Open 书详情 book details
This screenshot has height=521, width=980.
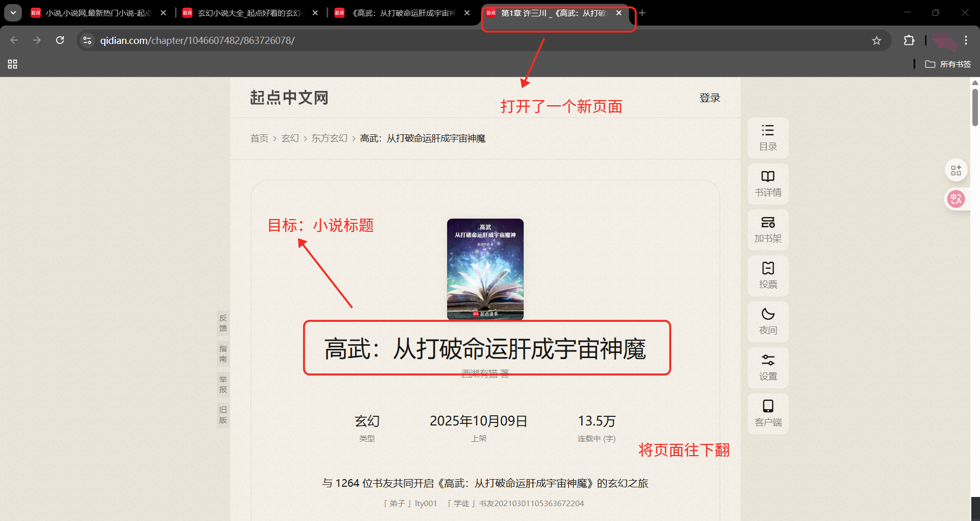[768, 184]
